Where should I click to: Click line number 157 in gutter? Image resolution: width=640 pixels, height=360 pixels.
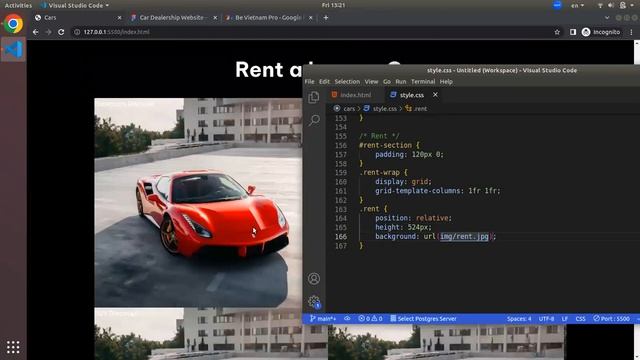(341, 154)
